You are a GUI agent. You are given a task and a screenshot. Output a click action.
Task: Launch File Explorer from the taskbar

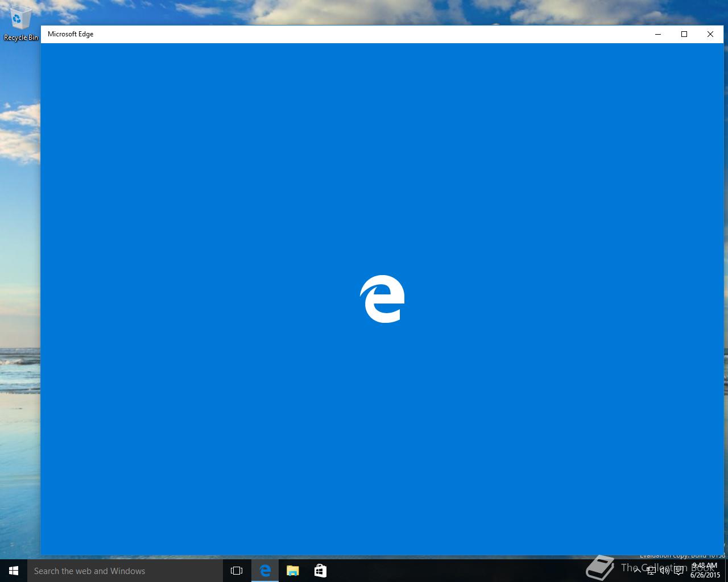point(292,571)
